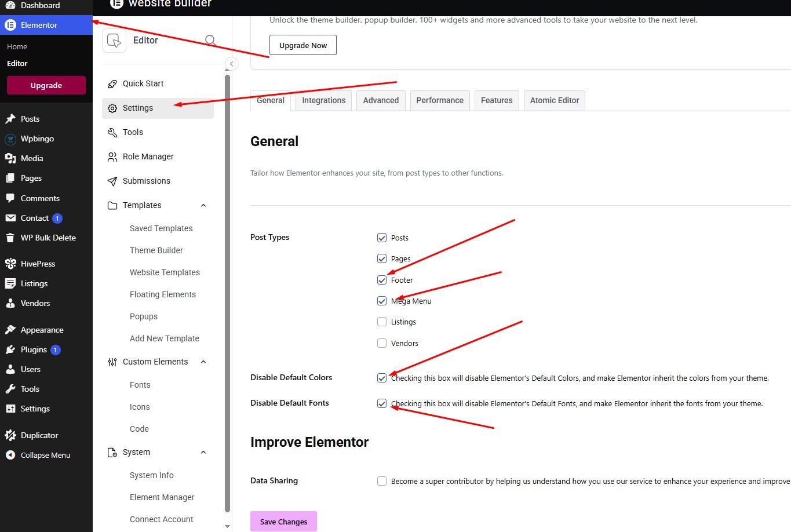Click the WP Bulk Delete trash icon
The width and height of the screenshot is (791, 532).
(x=10, y=238)
